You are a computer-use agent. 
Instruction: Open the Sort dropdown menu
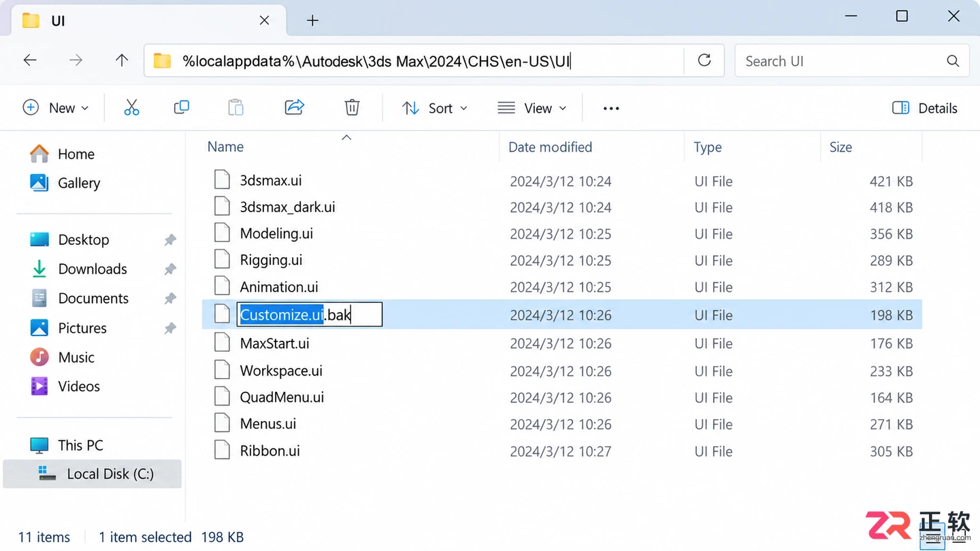tap(435, 108)
